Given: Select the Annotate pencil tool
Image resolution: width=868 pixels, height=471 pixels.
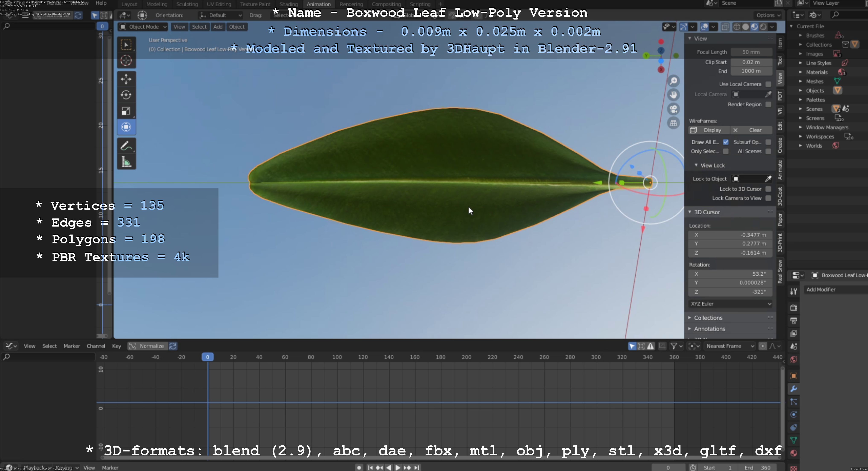Looking at the screenshot, I should click(x=126, y=146).
